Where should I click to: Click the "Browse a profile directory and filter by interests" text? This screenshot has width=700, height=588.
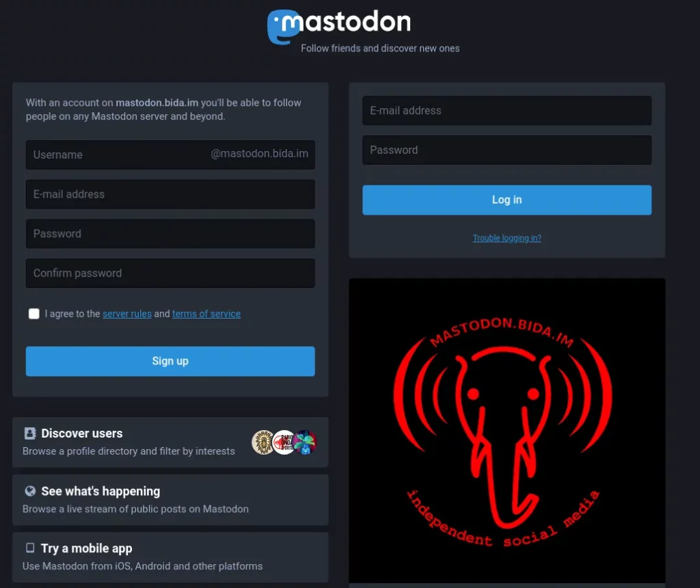point(129,451)
